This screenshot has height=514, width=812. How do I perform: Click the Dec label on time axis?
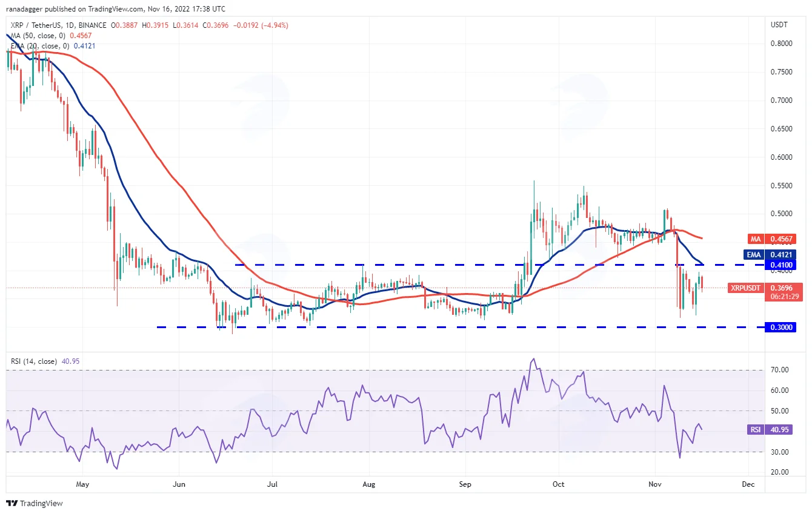pos(749,484)
